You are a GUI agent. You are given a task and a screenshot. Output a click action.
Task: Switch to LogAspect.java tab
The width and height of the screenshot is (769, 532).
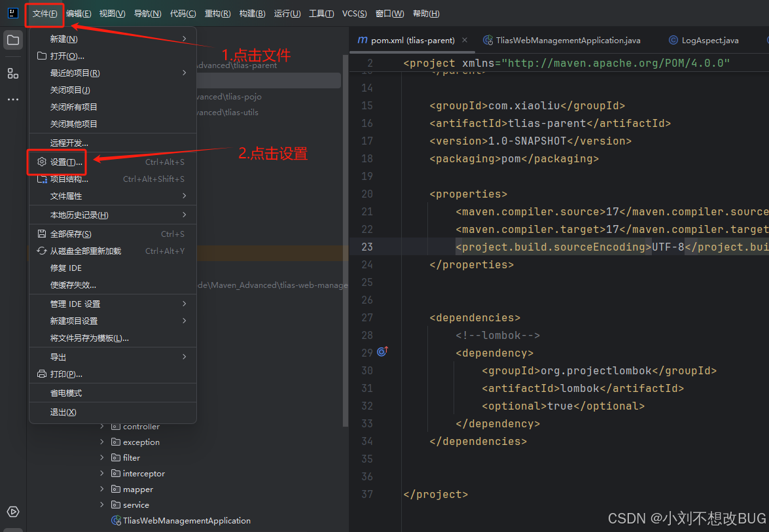[x=704, y=40]
